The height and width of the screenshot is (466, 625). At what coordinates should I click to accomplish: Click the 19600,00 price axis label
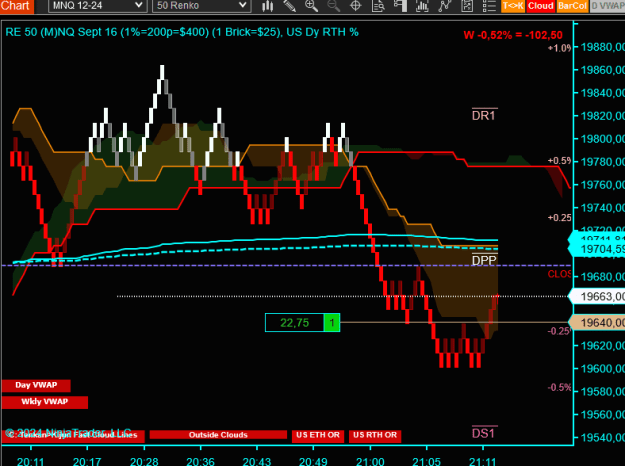pyautogui.click(x=603, y=368)
